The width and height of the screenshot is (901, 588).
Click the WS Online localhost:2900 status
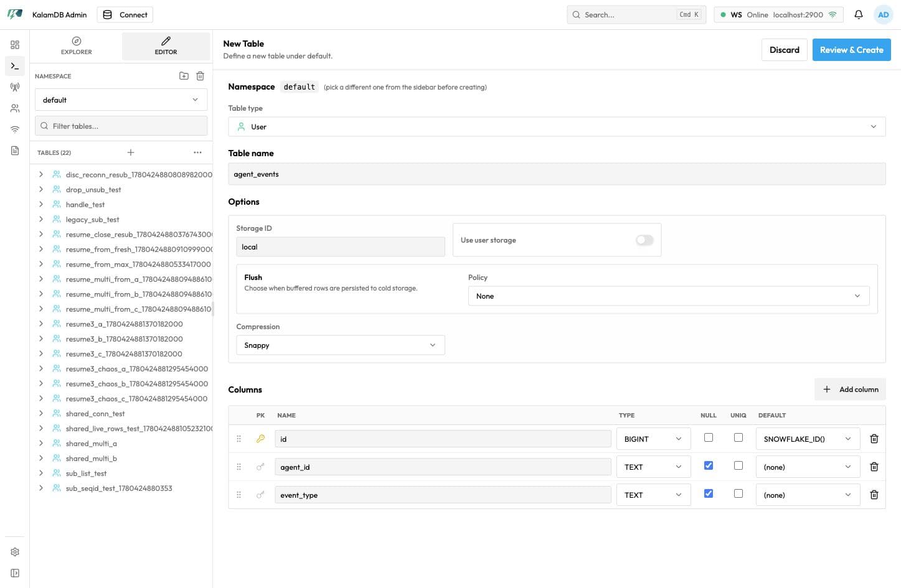click(778, 14)
